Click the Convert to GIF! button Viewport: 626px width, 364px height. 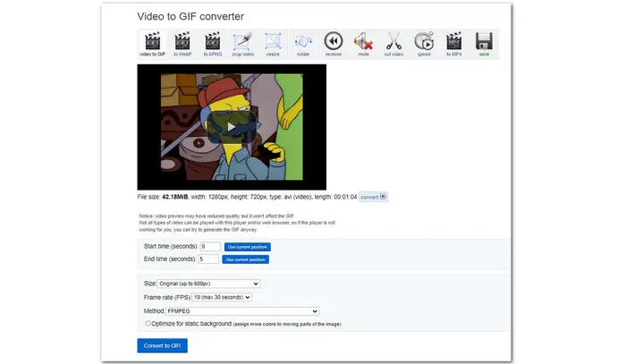click(162, 345)
